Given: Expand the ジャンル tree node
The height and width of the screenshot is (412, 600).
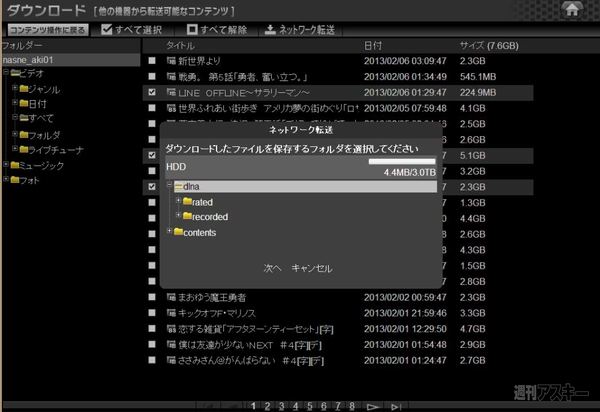Looking at the screenshot, I should (15, 88).
